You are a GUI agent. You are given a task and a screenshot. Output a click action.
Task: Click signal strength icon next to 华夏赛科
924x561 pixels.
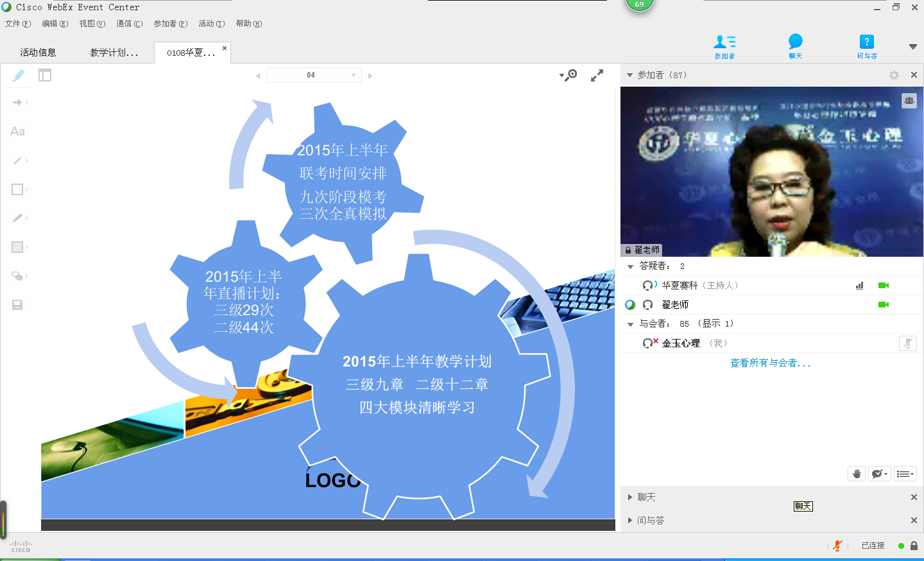pos(860,286)
